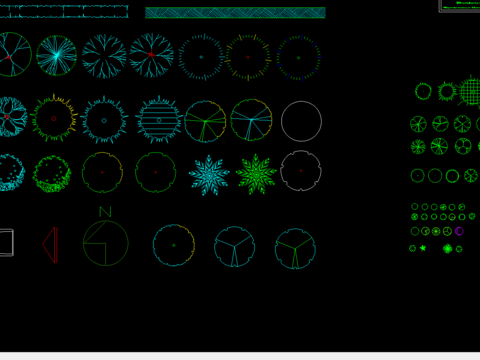
Task: Select the teal hatched rectangle strip
Action: (235, 13)
